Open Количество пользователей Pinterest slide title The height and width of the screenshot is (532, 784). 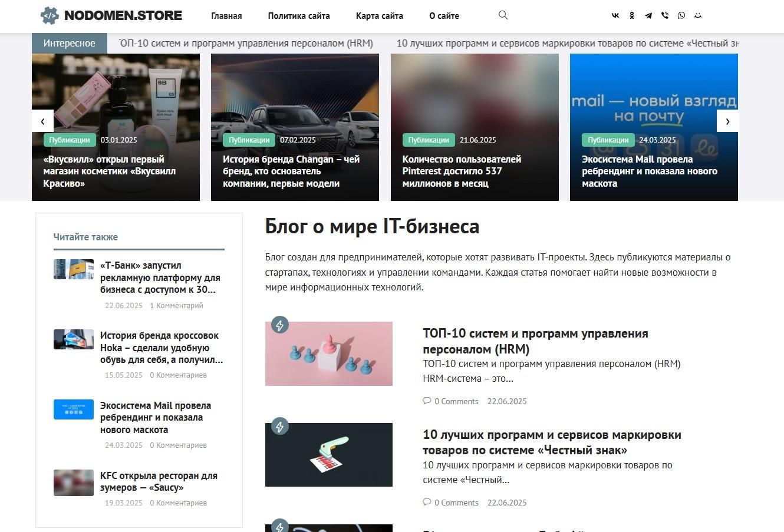coord(462,171)
